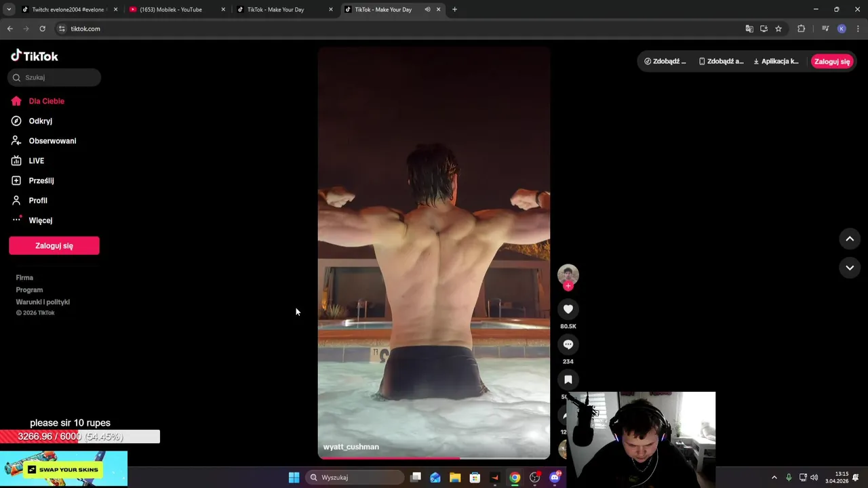
Task: Click the top-right Zaloguj się button
Action: click(x=831, y=61)
